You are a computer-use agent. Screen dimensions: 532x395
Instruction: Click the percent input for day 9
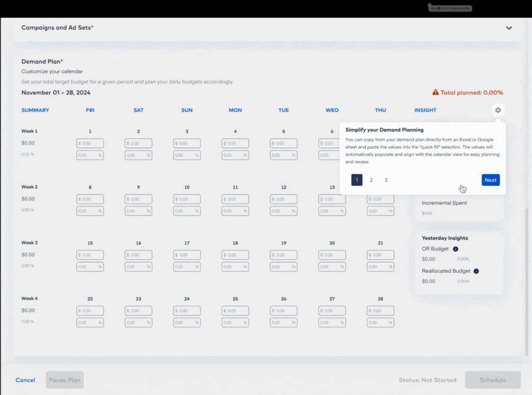pyautogui.click(x=139, y=211)
